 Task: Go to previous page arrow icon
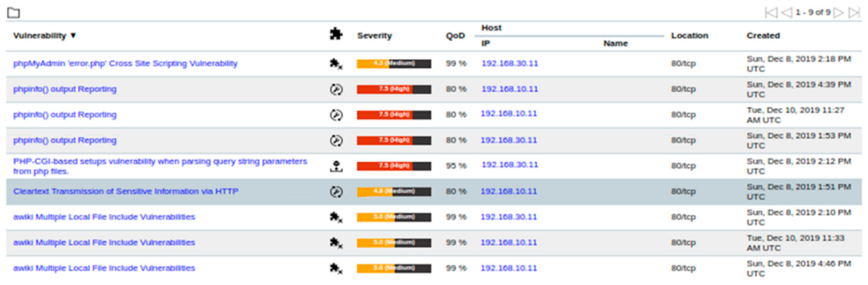pos(787,13)
